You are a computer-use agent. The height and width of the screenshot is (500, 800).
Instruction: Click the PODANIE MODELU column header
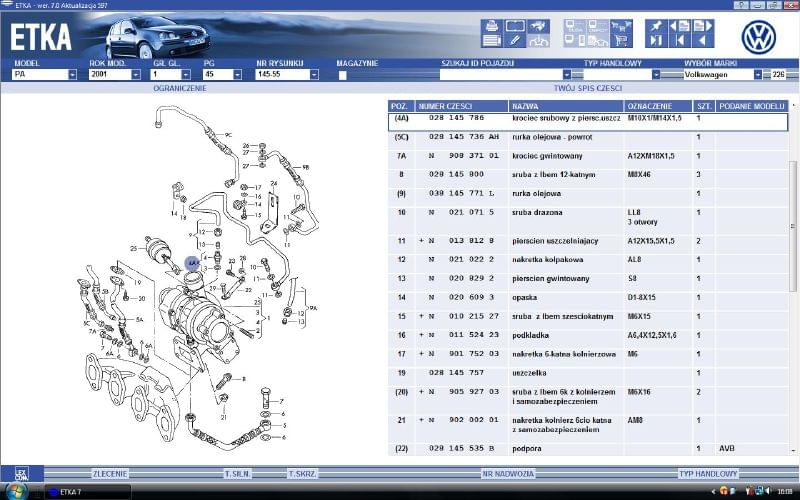click(x=752, y=106)
